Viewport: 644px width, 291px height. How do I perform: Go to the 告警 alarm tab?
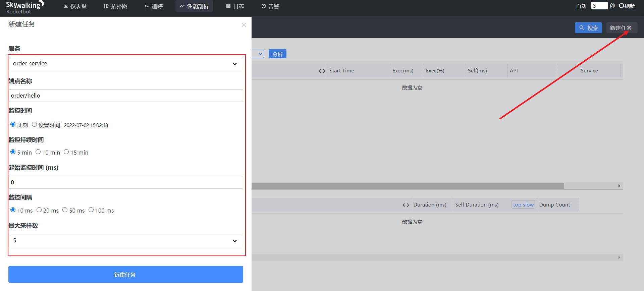click(x=270, y=6)
